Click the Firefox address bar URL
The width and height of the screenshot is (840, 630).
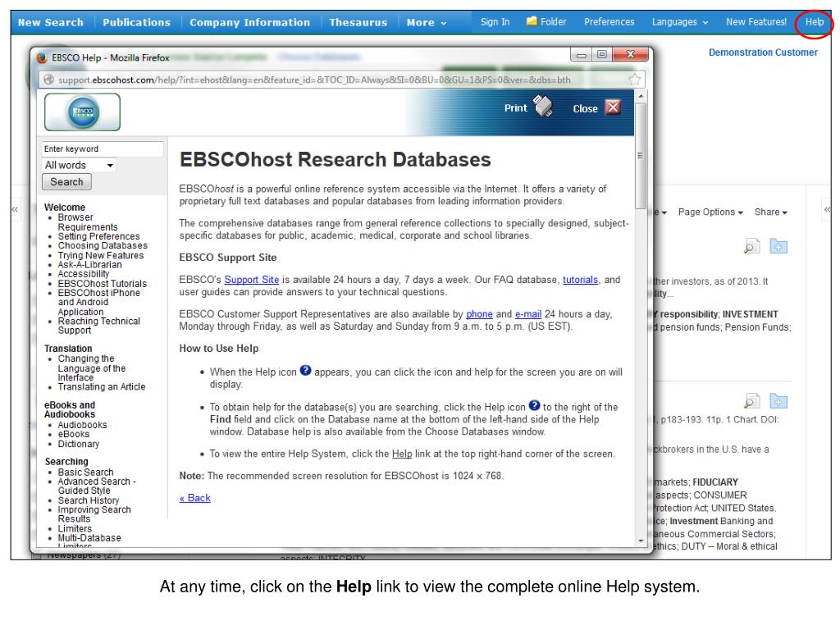(314, 80)
